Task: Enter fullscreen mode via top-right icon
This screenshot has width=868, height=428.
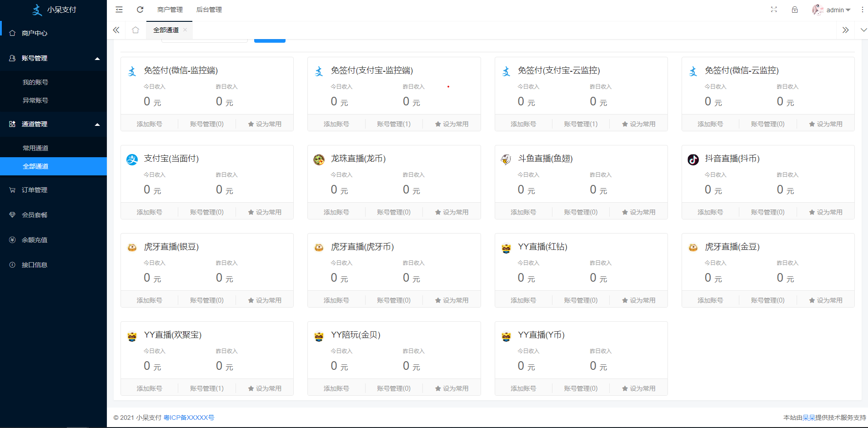Action: point(774,10)
